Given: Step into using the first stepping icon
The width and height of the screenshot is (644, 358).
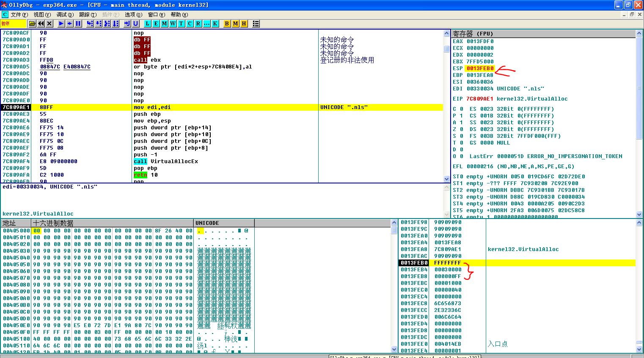Looking at the screenshot, I should (90, 24).
